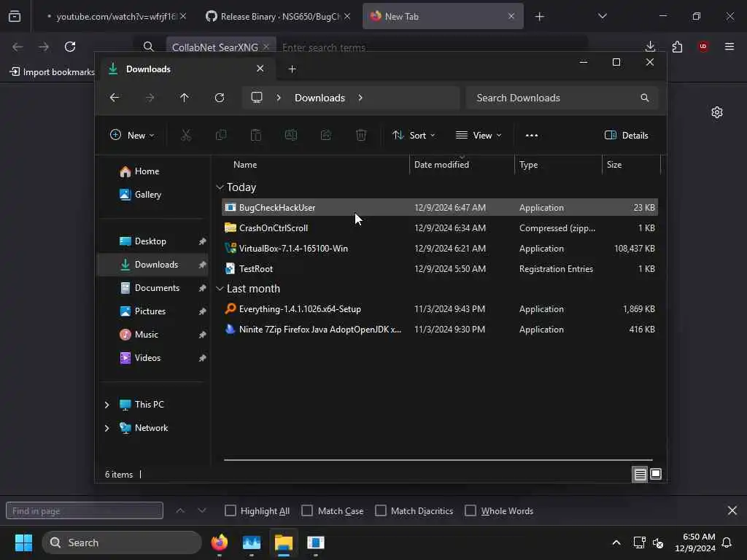Open Firefox View icon in tab strip
Screen dimensions: 747x560
15,16
